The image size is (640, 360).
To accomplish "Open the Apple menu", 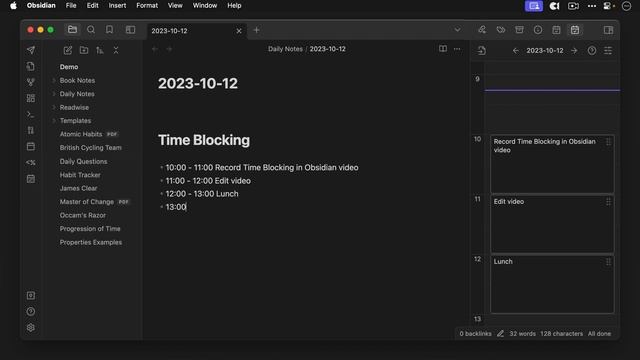I will [13, 6].
